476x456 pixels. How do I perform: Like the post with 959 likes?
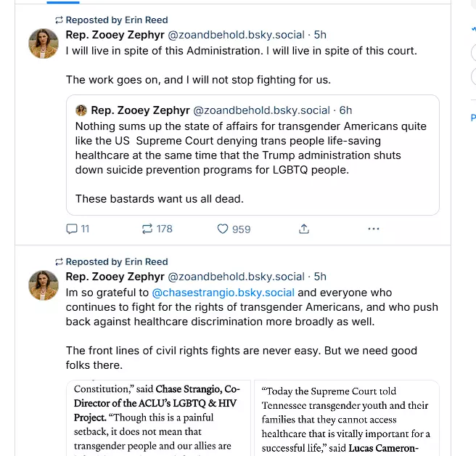234,229
